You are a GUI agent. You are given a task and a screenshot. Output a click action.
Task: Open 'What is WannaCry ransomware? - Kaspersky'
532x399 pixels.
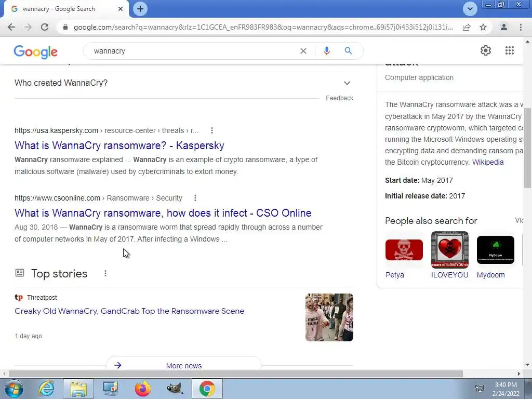click(x=119, y=145)
